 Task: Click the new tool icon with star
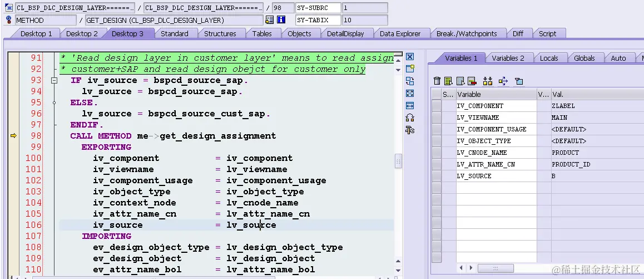[x=409, y=68]
